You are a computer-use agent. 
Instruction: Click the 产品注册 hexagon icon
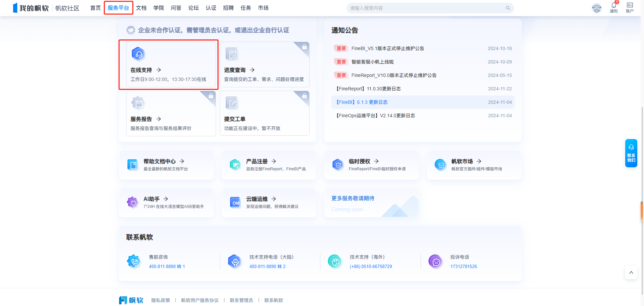pos(235,165)
